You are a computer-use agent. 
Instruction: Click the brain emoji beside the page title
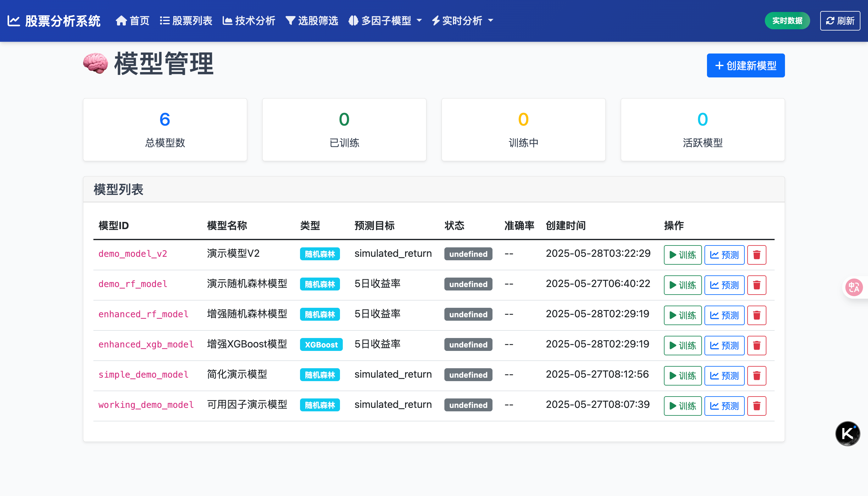point(96,64)
